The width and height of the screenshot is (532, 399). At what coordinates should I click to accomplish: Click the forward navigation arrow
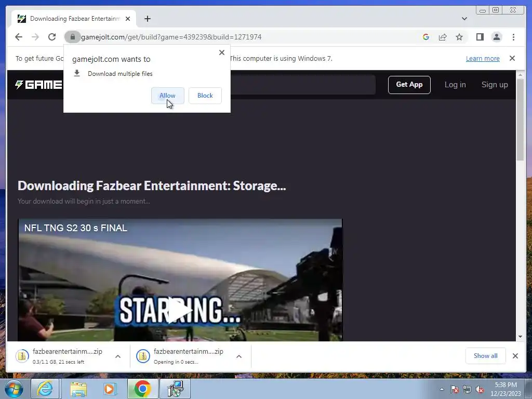coord(35,37)
